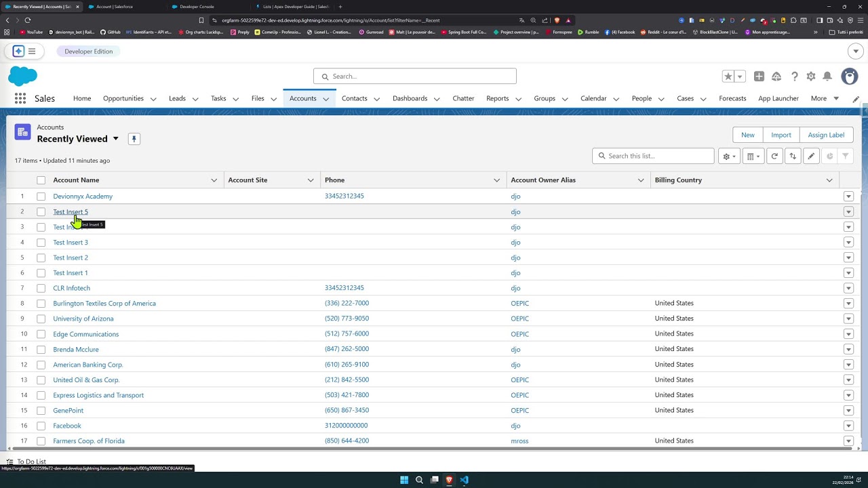
Task: Go to the Home tab
Action: click(82, 98)
